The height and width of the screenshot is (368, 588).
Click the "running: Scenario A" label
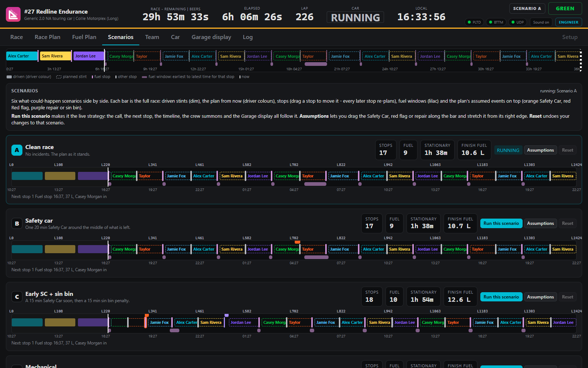point(558,91)
